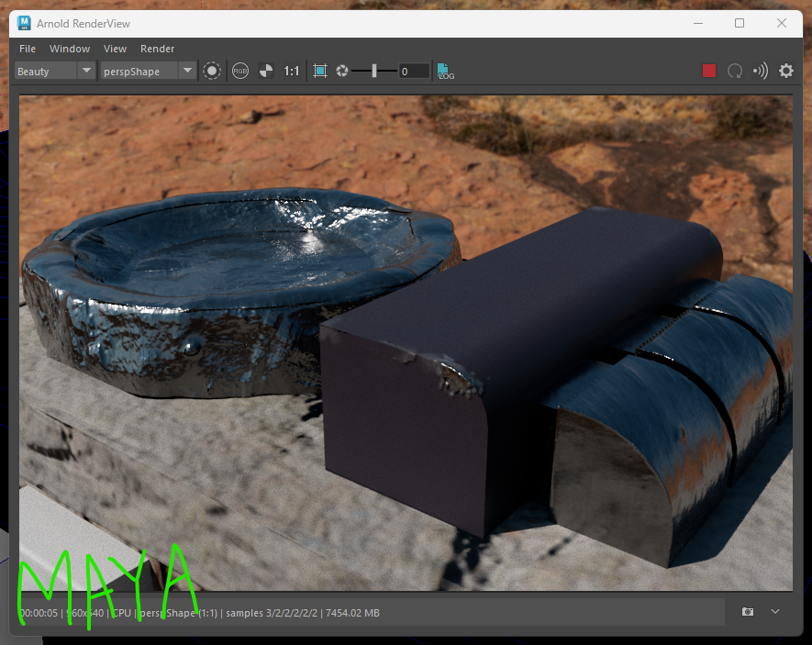Click the RGB channel display icon
The width and height of the screenshot is (812, 645).
(x=239, y=71)
